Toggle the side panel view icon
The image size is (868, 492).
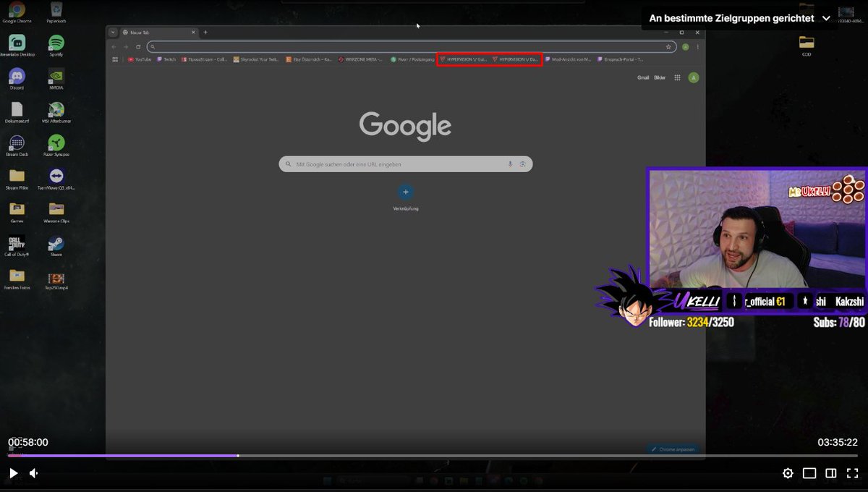coord(831,473)
